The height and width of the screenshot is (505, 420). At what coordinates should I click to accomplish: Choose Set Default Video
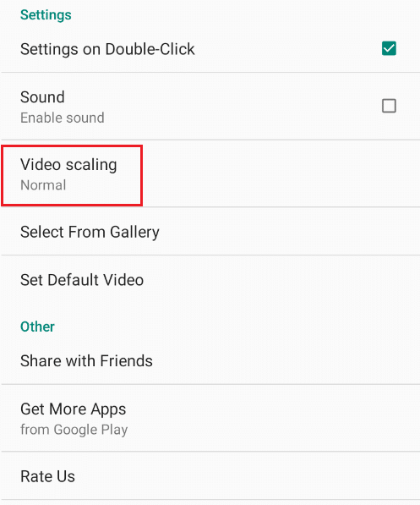[210, 279]
